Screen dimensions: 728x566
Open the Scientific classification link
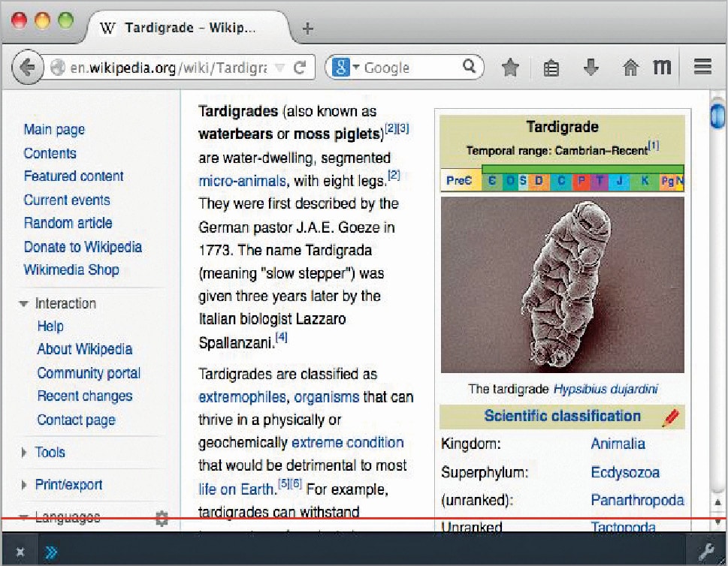[562, 416]
